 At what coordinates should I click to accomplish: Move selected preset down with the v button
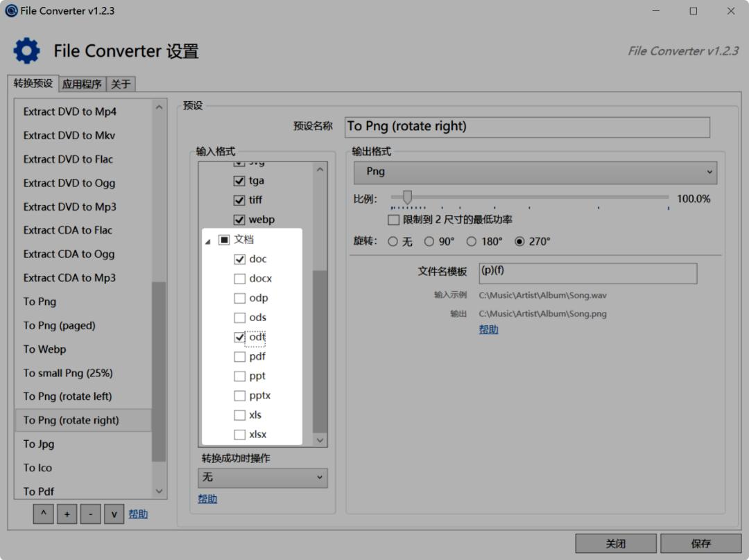(x=113, y=514)
